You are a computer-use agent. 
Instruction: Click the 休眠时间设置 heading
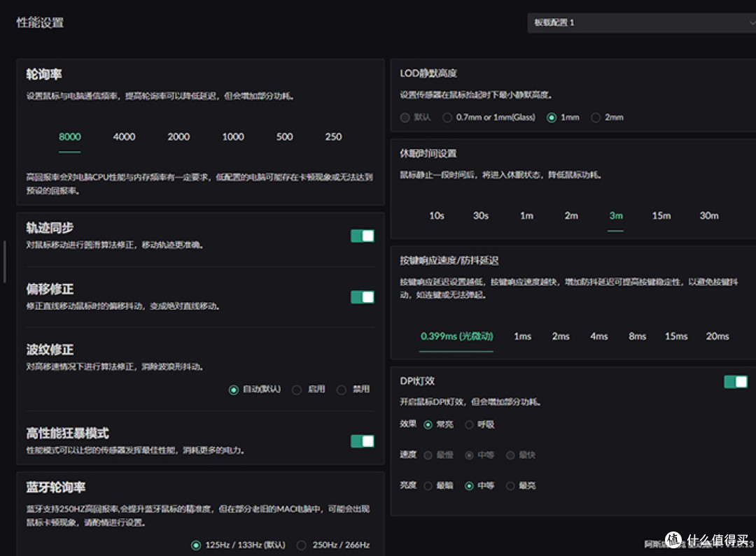[428, 154]
